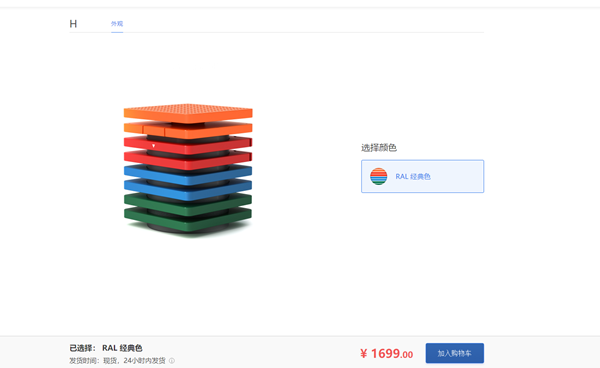The image size is (600, 368).
Task: Click the ¥1699.00 price
Action: (386, 353)
